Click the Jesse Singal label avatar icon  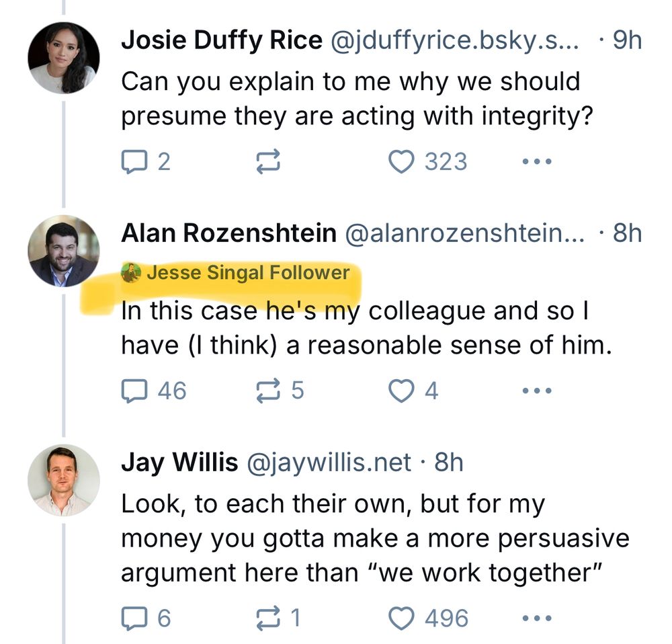[x=131, y=272]
